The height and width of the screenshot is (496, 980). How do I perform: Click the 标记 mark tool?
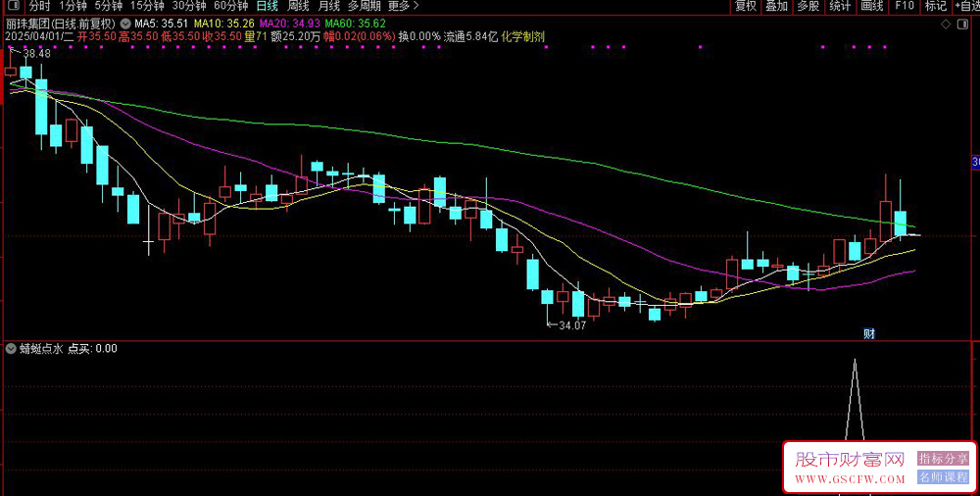[936, 6]
